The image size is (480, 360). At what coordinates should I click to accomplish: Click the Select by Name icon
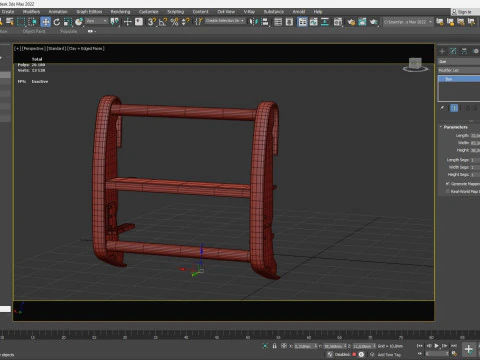[10, 22]
